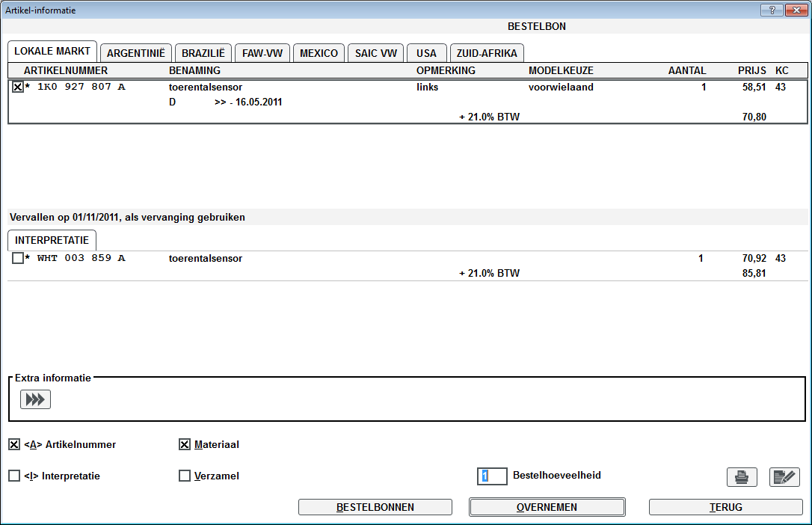Open the BRAZILIË market tab
The width and height of the screenshot is (812, 525).
(204, 53)
